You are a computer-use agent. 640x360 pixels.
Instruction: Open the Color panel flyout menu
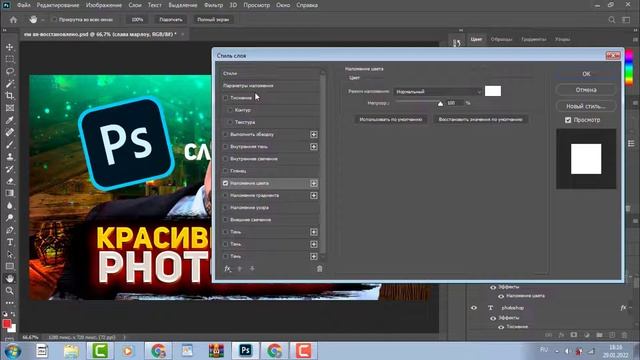pos(635,40)
